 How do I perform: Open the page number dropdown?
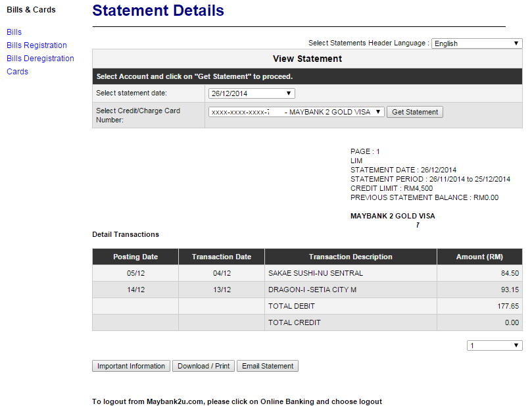tap(495, 345)
